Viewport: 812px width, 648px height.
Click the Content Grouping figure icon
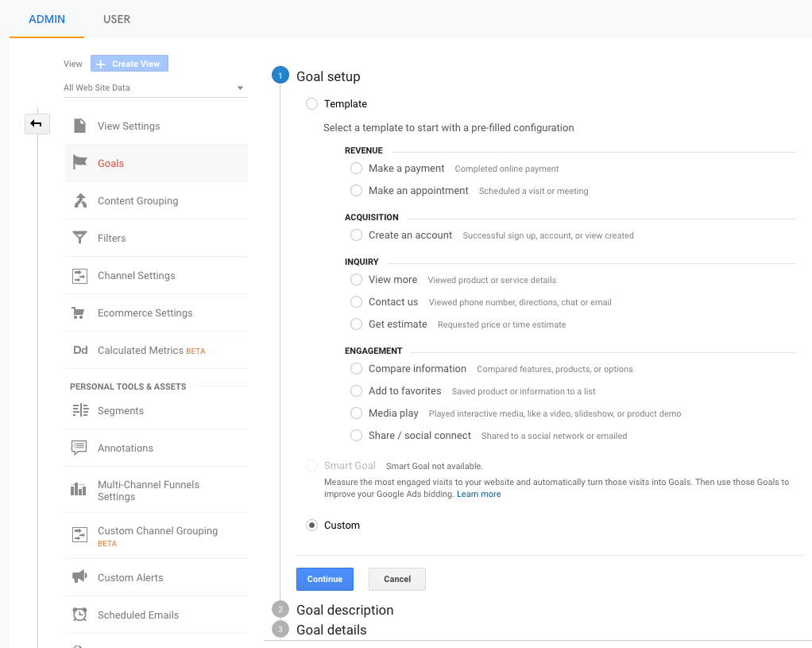click(x=80, y=200)
